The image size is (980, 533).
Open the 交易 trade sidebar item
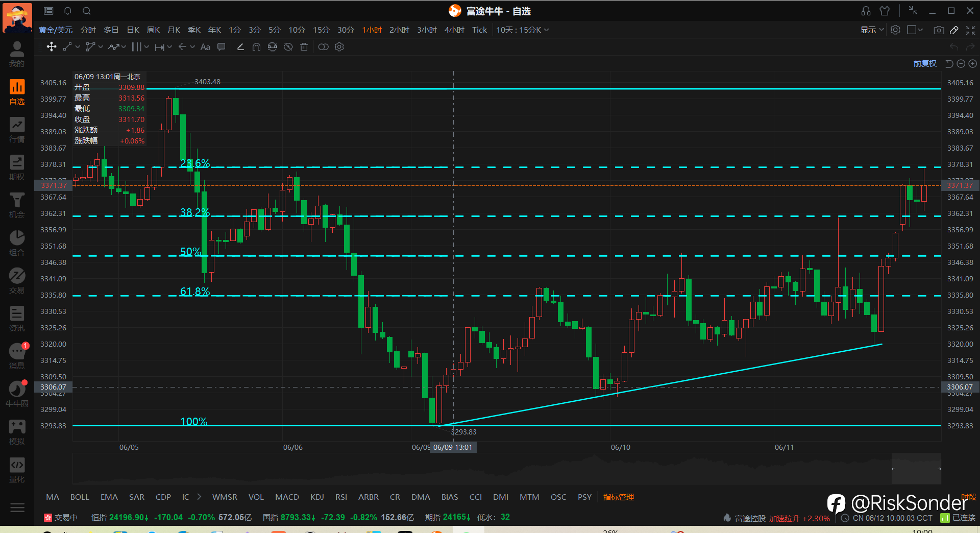click(17, 281)
